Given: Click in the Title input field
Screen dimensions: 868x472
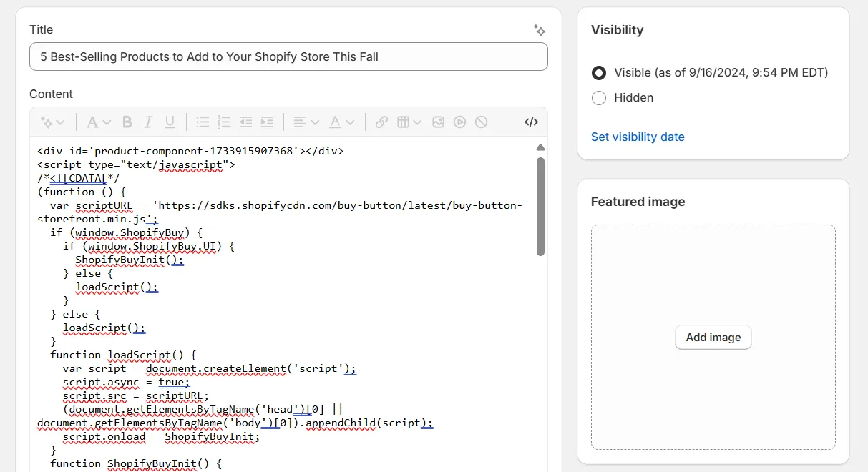Looking at the screenshot, I should pos(288,56).
